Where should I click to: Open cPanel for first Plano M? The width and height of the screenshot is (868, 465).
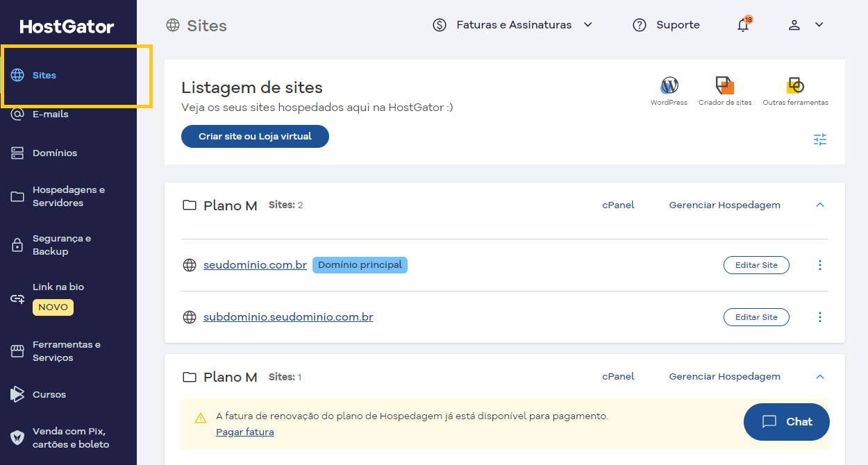pyautogui.click(x=618, y=205)
